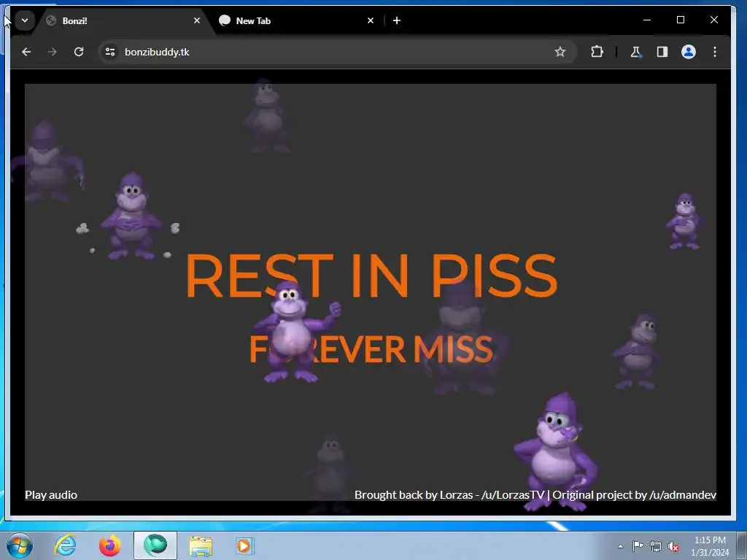Close the New Tab tab
Screen dimensions: 747x560
pos(371,20)
